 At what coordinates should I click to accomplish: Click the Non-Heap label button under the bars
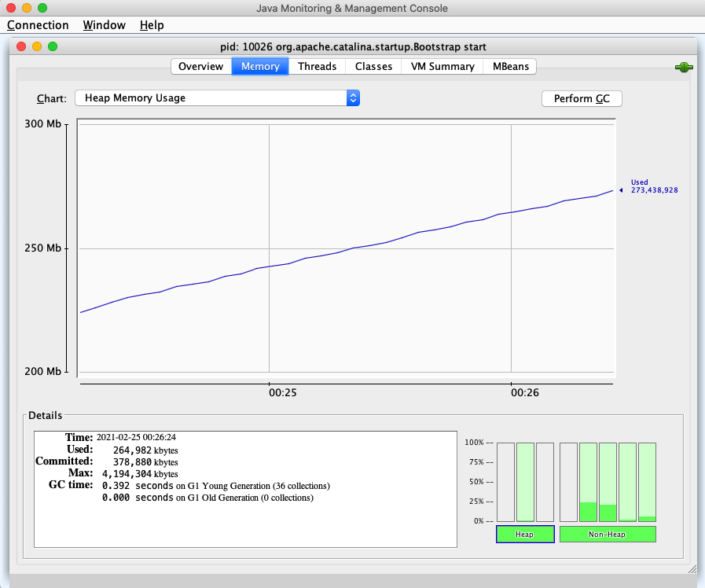(608, 535)
